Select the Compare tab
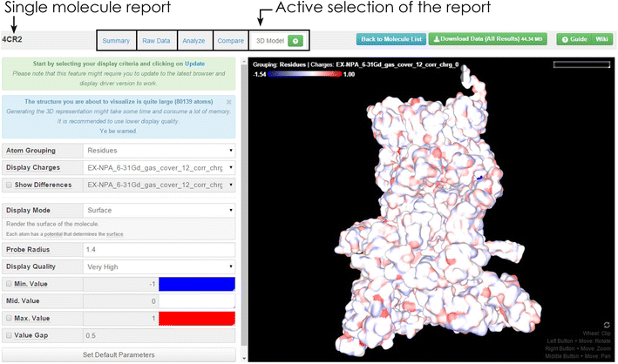The image size is (618, 364). click(230, 41)
